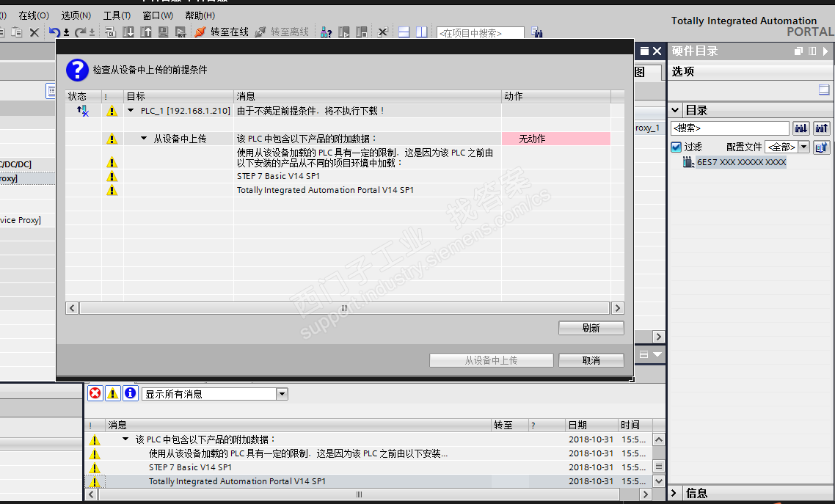
Task: Click the disabled 从设备中上传 button
Action: 491,360
